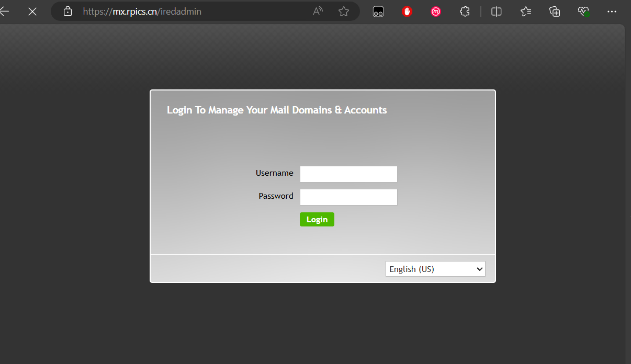Open the red stop-hand blocker extension
631x364 pixels.
[407, 12]
